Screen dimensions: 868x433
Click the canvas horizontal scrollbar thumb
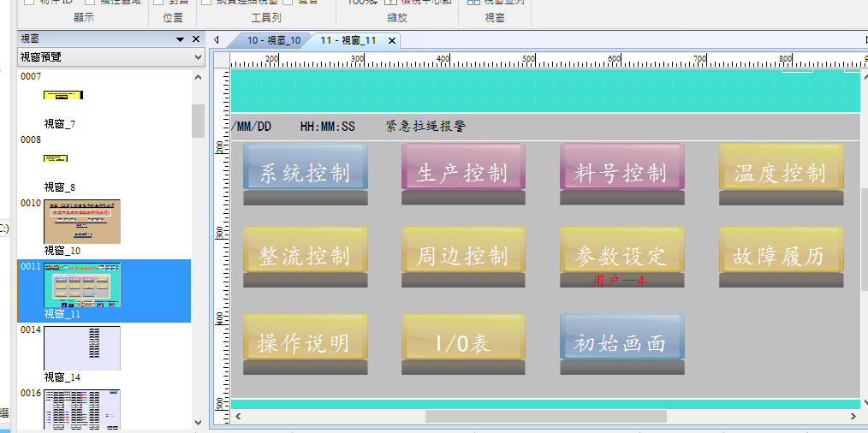point(545,416)
